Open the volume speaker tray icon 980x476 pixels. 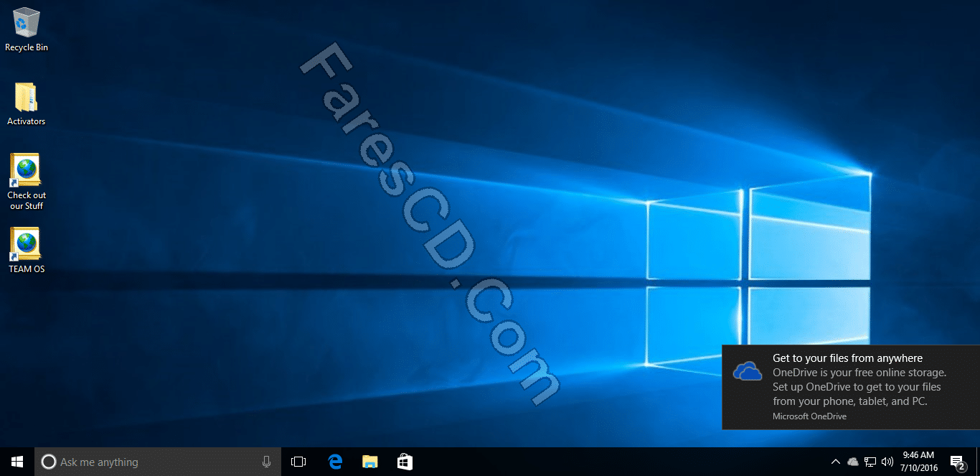(x=887, y=462)
